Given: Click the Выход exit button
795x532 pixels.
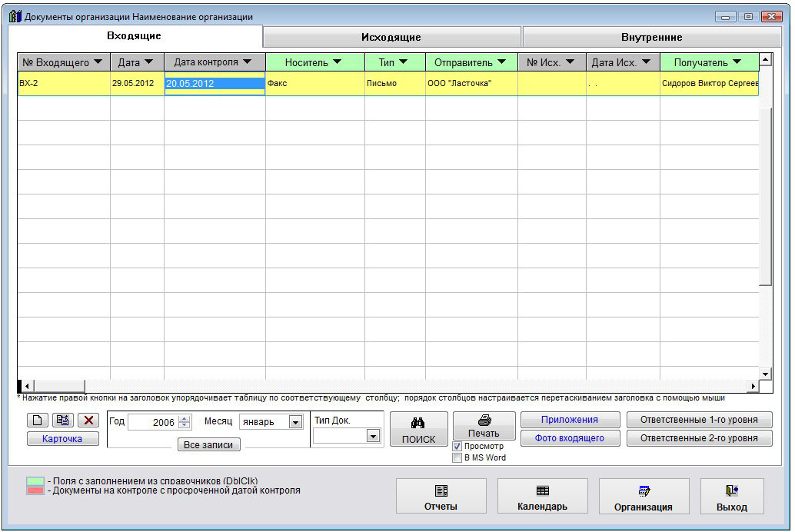Looking at the screenshot, I should [x=731, y=497].
